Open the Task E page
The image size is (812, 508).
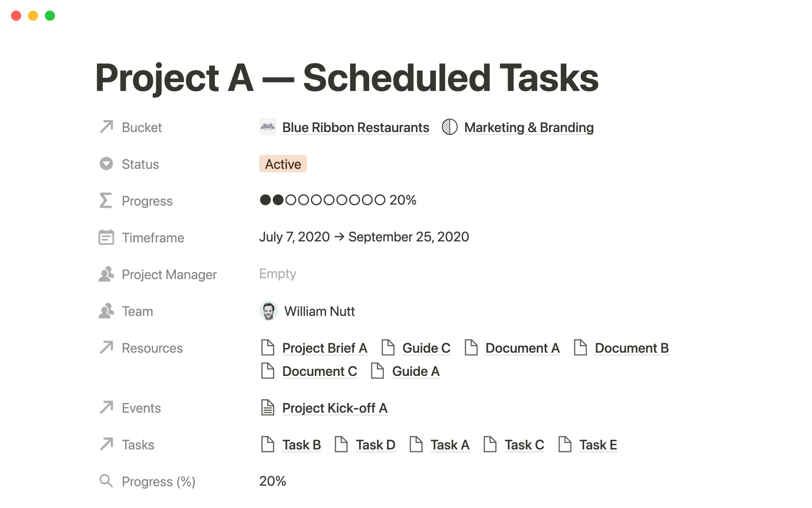click(x=598, y=444)
